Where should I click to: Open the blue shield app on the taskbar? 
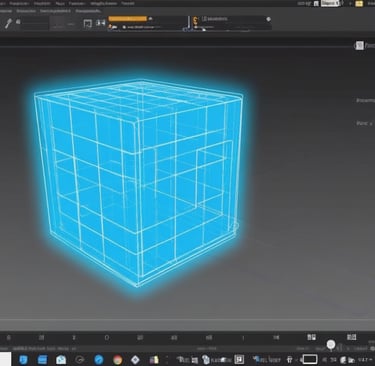pos(24,360)
